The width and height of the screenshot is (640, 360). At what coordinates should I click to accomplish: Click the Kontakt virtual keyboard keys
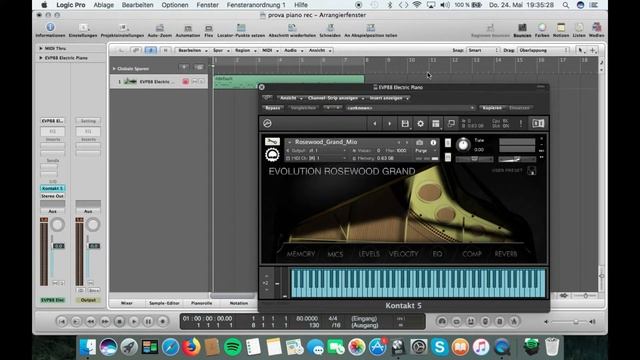417,283
